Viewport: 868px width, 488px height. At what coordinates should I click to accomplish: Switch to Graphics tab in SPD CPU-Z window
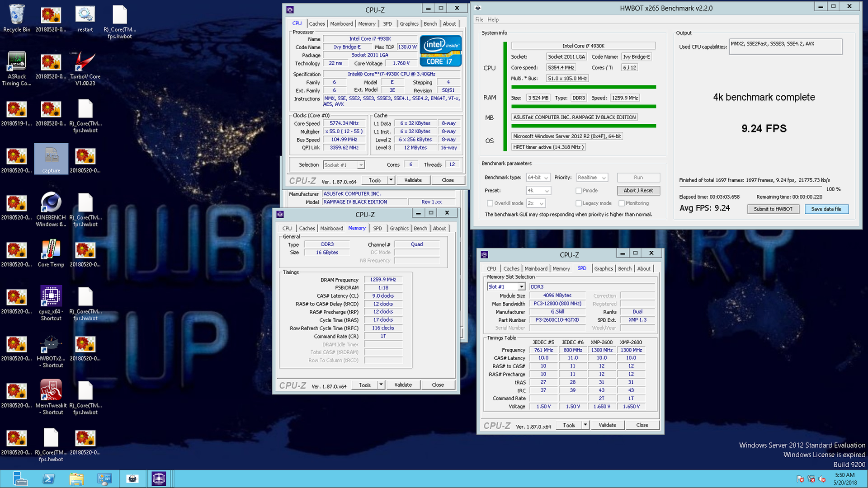604,268
